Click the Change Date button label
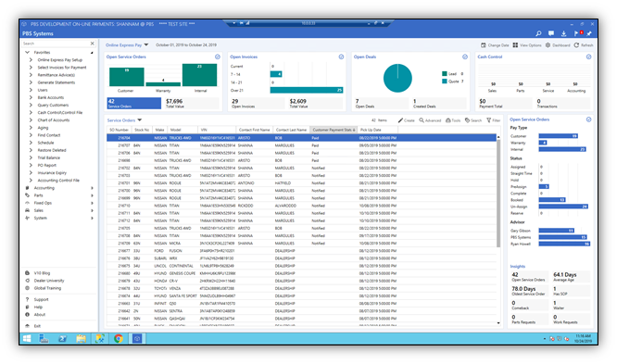 498,45
